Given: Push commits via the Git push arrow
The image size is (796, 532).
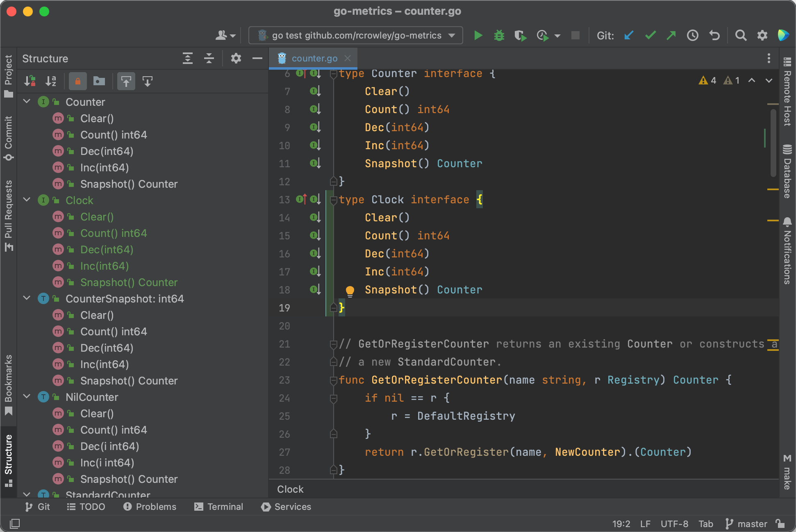Looking at the screenshot, I should click(x=671, y=35).
